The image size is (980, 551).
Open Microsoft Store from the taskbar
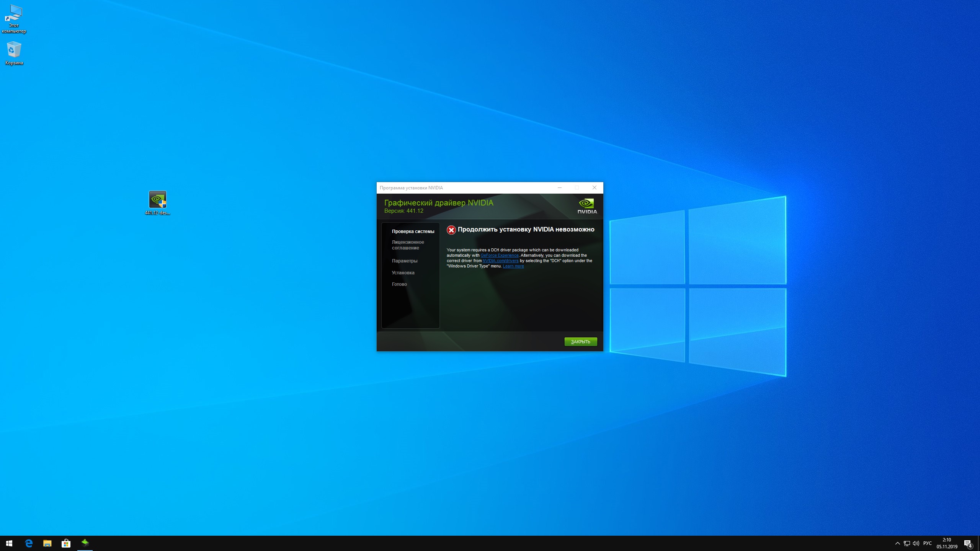[66, 543]
